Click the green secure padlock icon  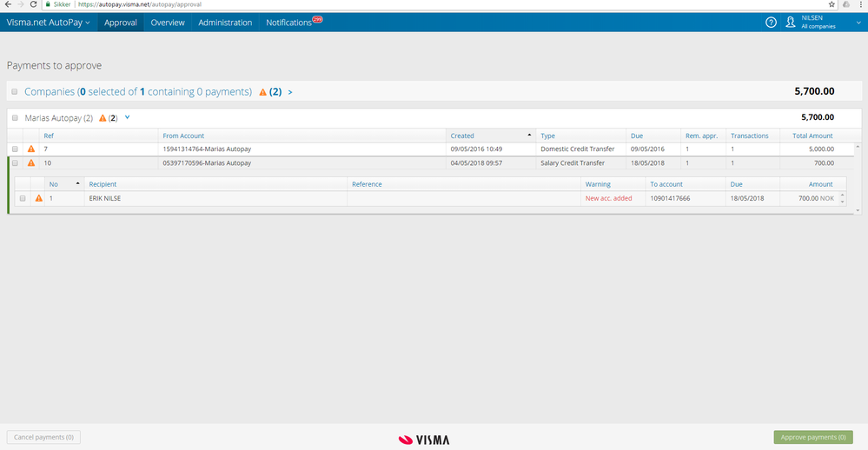click(x=48, y=3)
